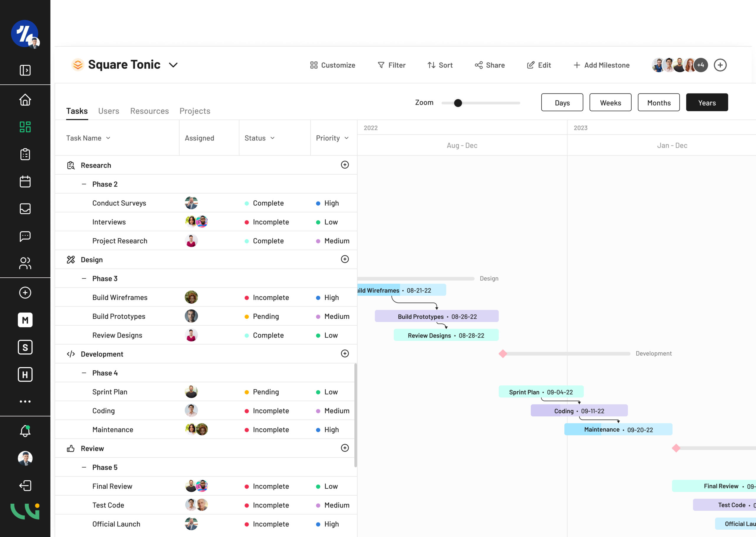Screen dimensions: 756x537
Task: Open the Home icon in sidebar
Action: [x=25, y=99]
